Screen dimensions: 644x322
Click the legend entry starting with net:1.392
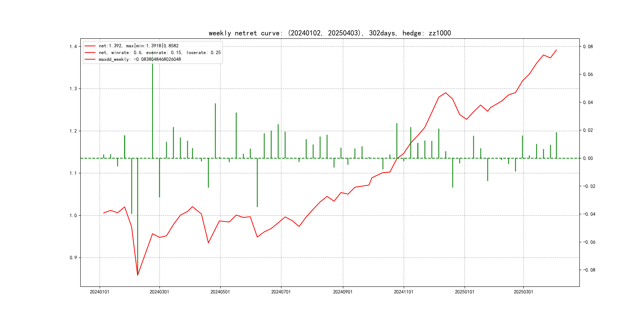point(139,46)
